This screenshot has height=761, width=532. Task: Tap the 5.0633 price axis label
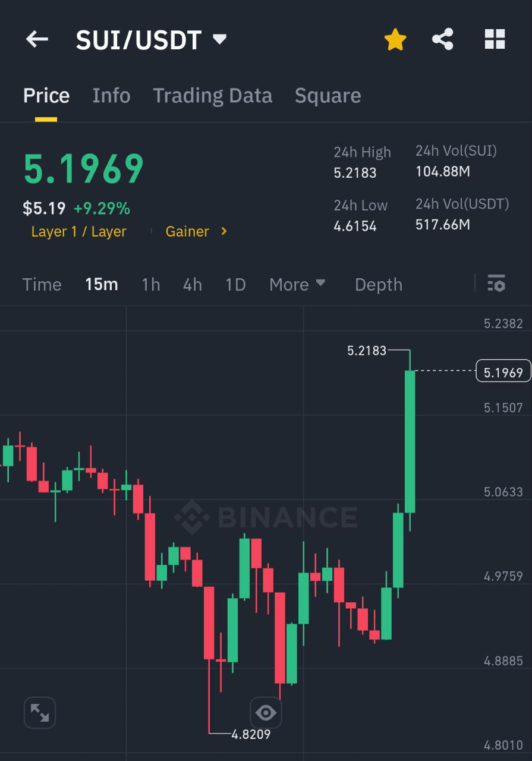coord(503,492)
